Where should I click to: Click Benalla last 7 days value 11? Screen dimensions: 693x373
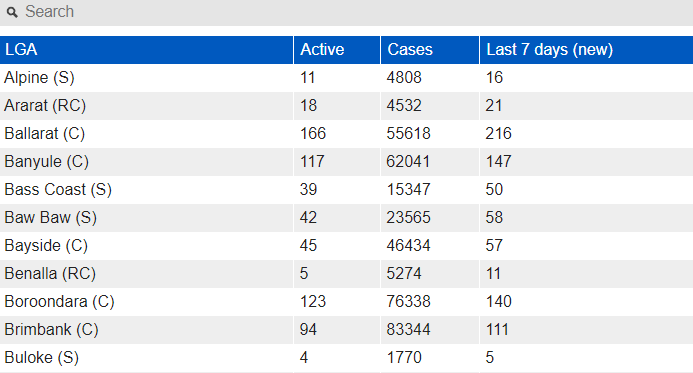click(x=493, y=274)
